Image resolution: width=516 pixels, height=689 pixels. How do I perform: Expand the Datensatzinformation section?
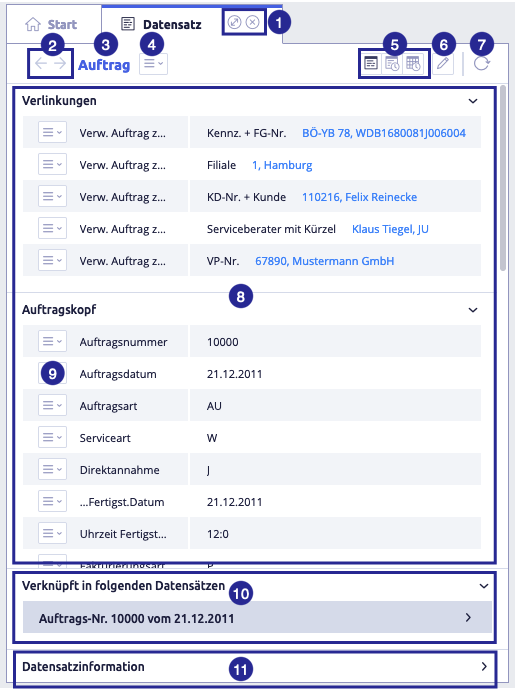(484, 667)
